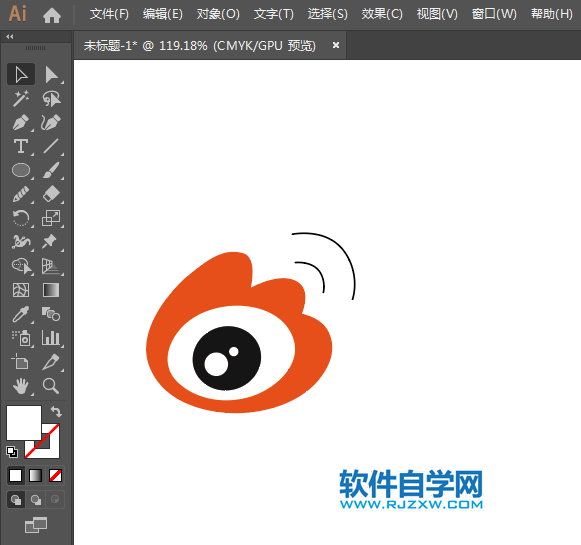581x545 pixels.
Task: Select the Mesh tool
Action: [x=21, y=290]
